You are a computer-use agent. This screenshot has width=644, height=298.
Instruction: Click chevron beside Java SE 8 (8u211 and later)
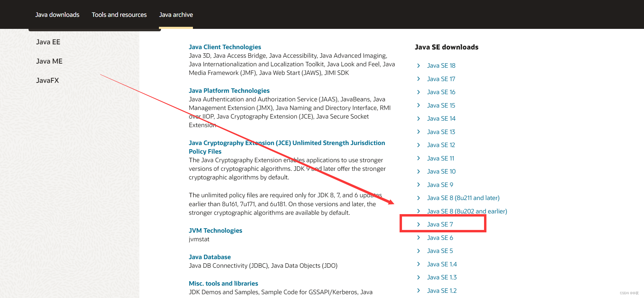418,198
